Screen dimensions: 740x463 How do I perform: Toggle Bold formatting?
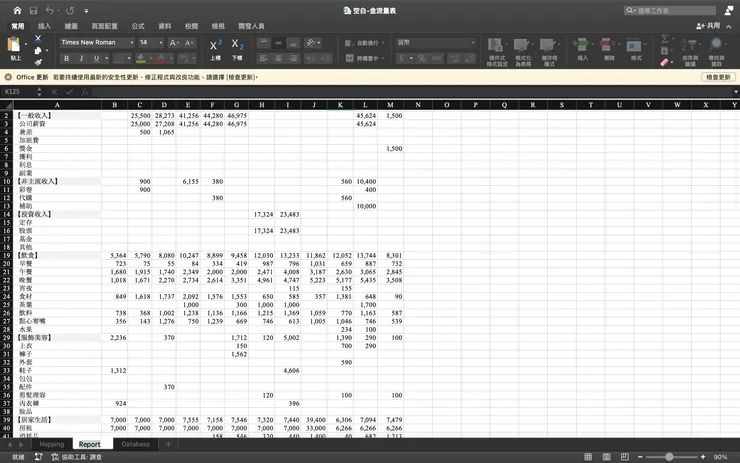pyautogui.click(x=67, y=59)
